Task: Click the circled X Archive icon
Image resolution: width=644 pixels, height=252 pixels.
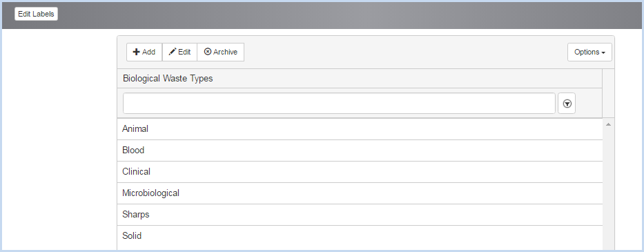Action: point(208,52)
